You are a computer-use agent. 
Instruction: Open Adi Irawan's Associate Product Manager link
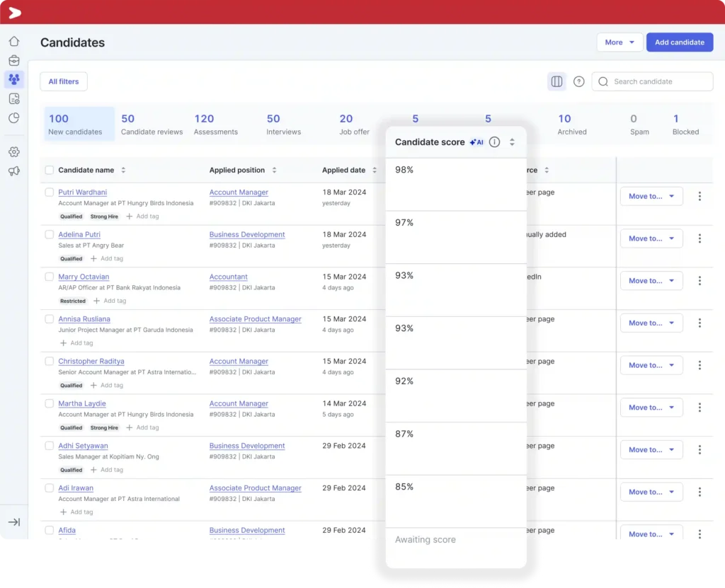pyautogui.click(x=255, y=488)
